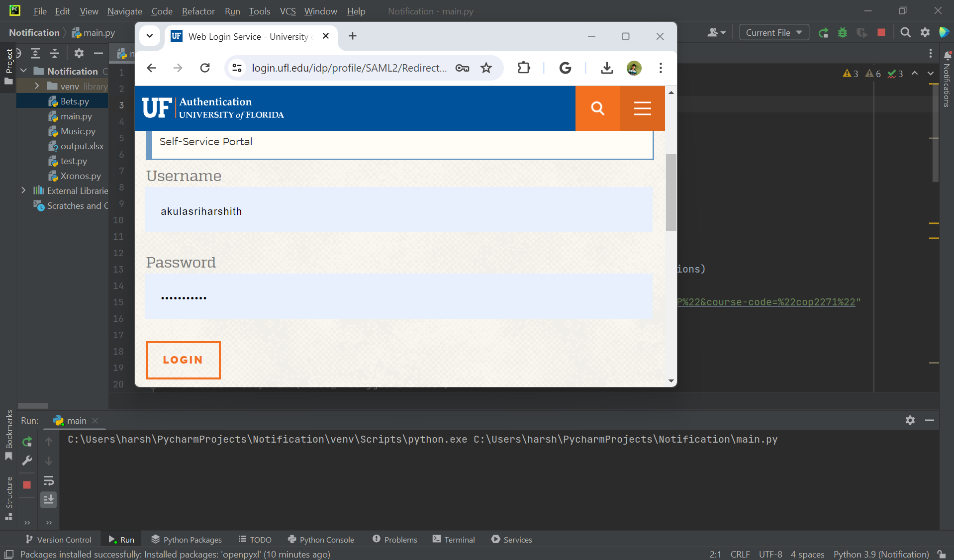Click the Python 3.9 interpreter in the status bar
This screenshot has height=560, width=954.
(881, 554)
